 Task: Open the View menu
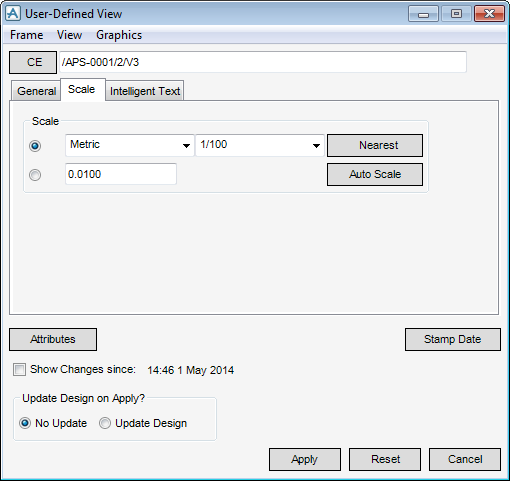pos(69,35)
